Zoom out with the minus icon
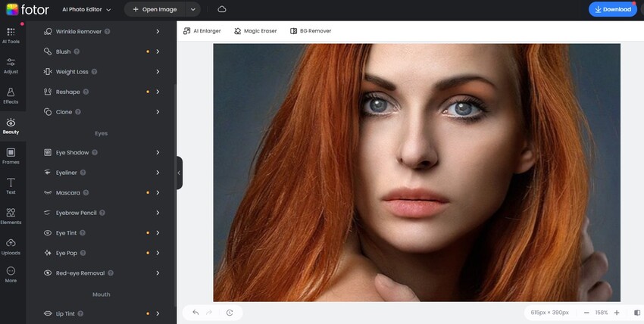The height and width of the screenshot is (324, 644). pos(586,313)
